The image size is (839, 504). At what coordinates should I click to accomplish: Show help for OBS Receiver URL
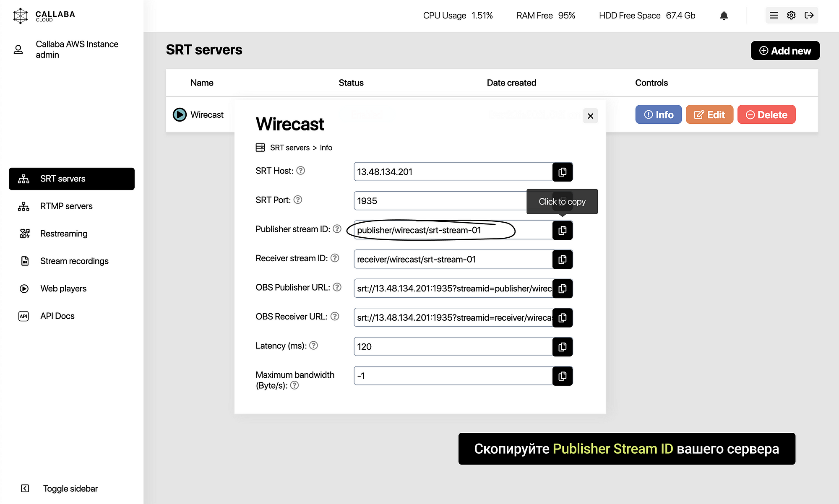coord(335,316)
